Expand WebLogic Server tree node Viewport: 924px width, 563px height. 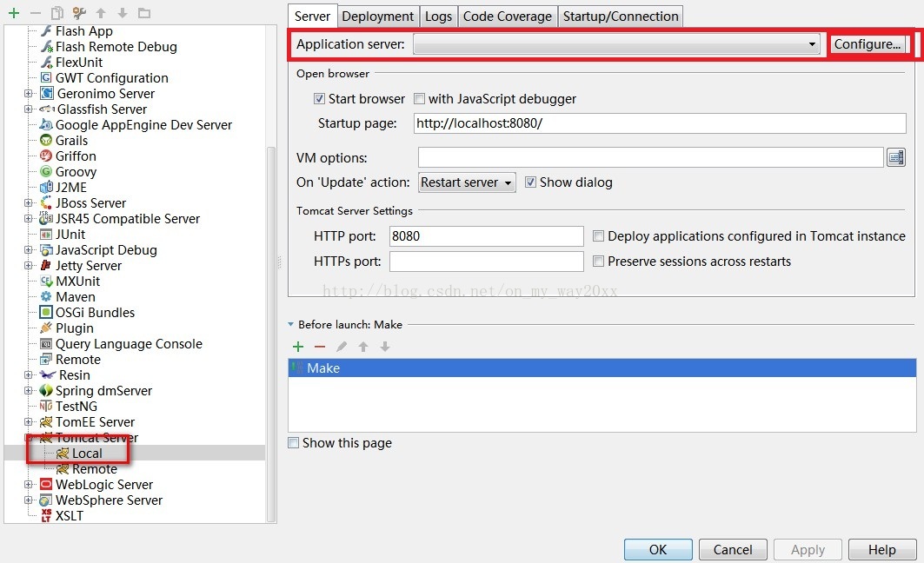[28, 485]
